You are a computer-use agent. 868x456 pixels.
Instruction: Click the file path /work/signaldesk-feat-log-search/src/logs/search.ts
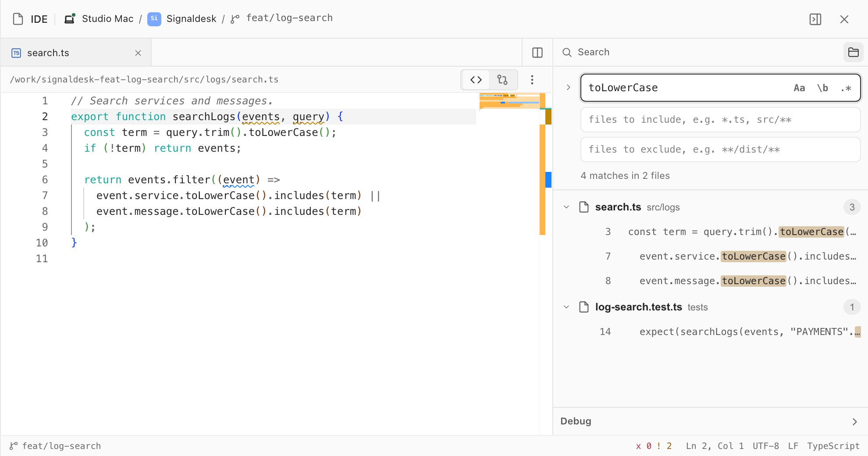[144, 79]
